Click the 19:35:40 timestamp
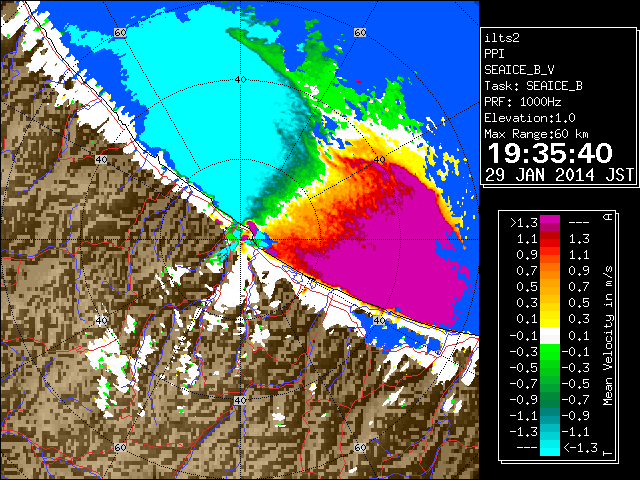Screen dimensions: 640x480 click(x=550, y=153)
